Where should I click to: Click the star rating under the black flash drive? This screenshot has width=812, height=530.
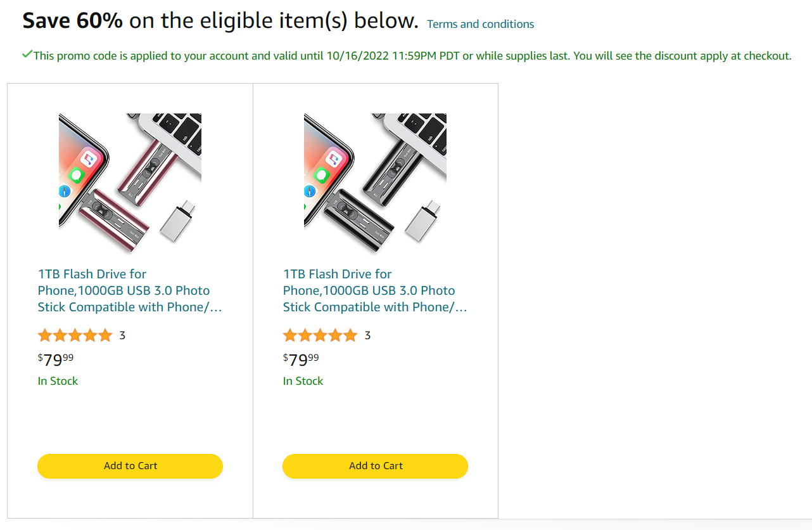[x=320, y=335]
